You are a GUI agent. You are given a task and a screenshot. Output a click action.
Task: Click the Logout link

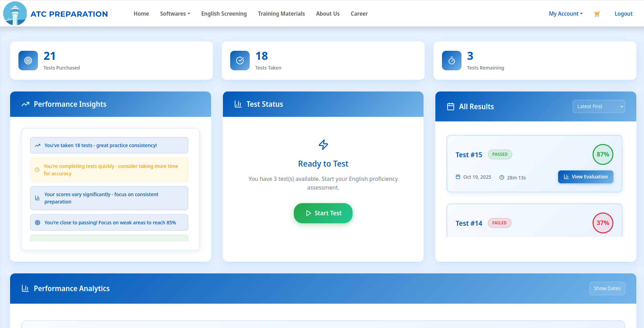(623, 14)
